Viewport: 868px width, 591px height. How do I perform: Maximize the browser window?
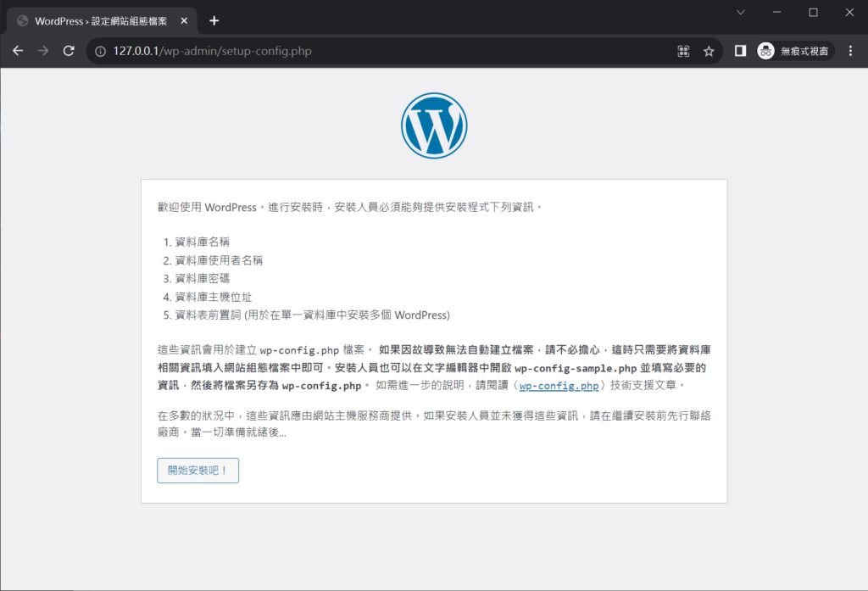point(813,12)
